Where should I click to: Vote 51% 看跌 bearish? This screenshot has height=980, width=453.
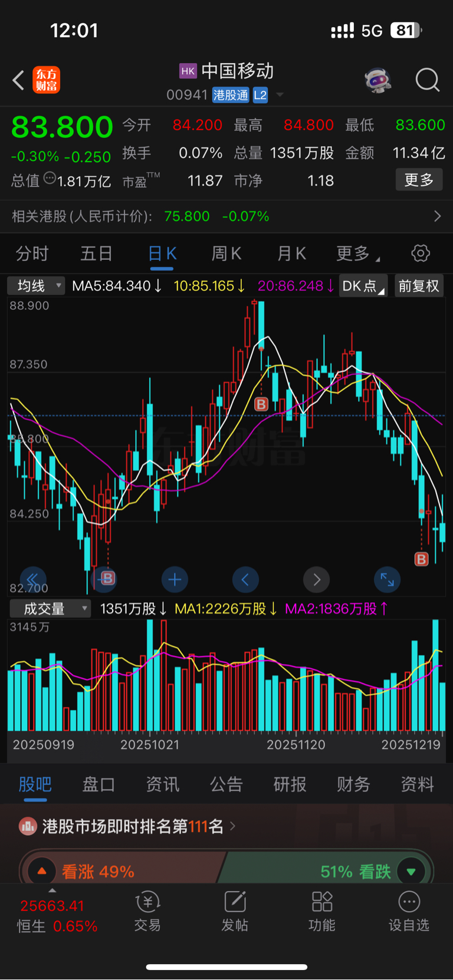pyautogui.click(x=356, y=872)
